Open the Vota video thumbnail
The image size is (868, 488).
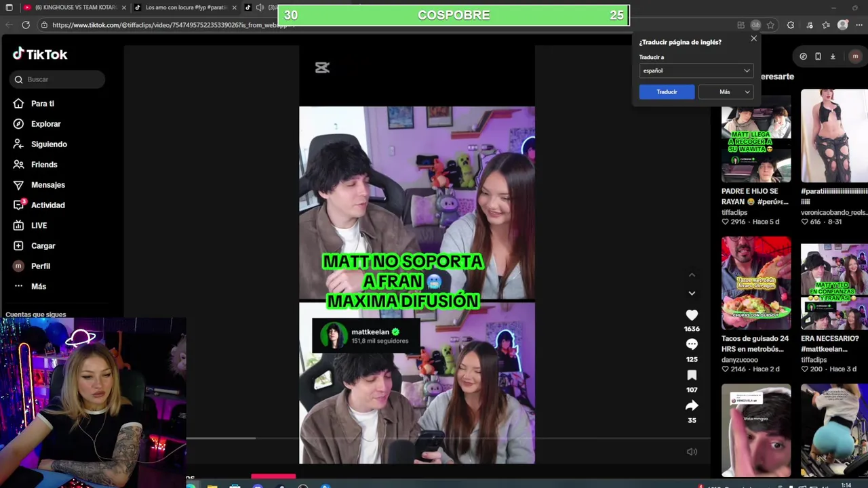[x=756, y=431]
